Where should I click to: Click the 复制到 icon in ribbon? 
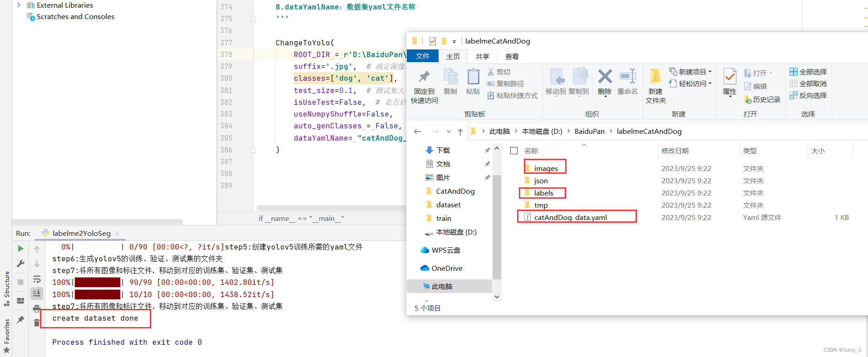click(x=580, y=76)
